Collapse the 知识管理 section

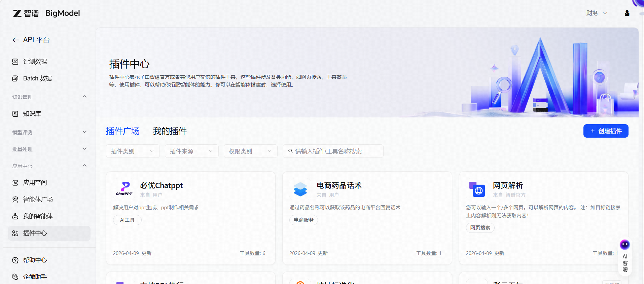pos(84,97)
